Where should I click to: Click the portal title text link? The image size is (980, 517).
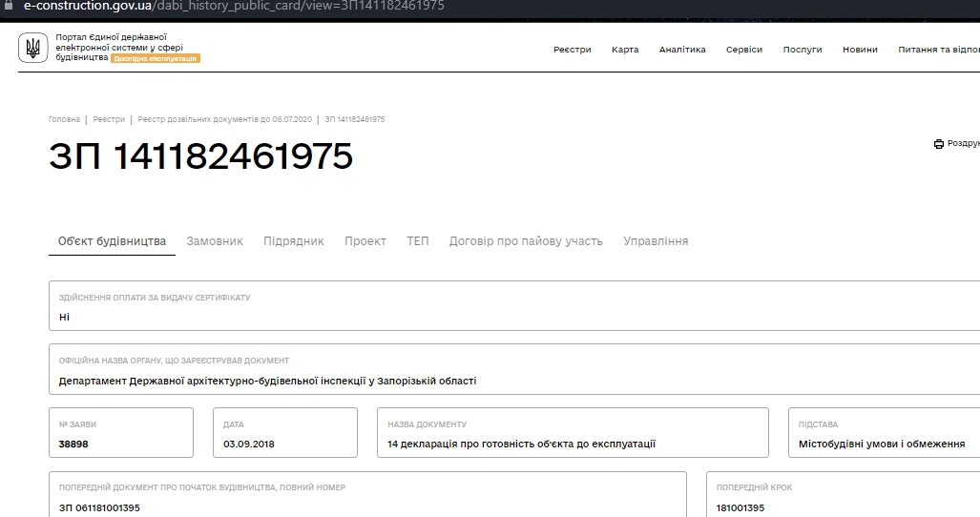tap(118, 48)
